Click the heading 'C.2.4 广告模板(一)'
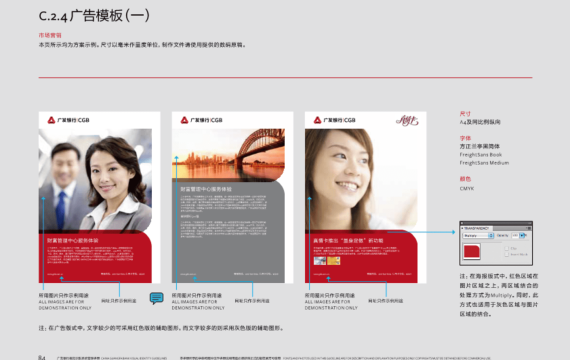The image size is (570, 360). click(94, 16)
